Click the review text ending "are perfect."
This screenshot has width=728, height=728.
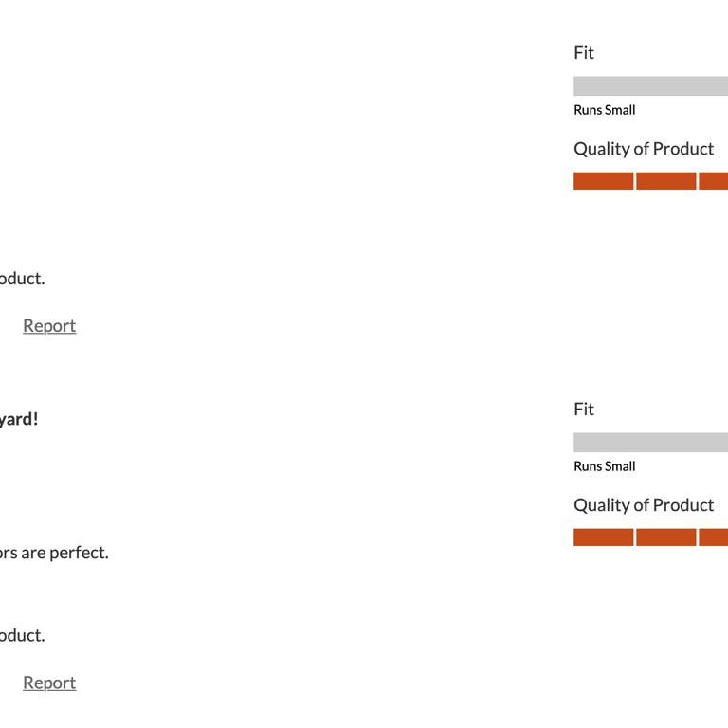point(54,553)
